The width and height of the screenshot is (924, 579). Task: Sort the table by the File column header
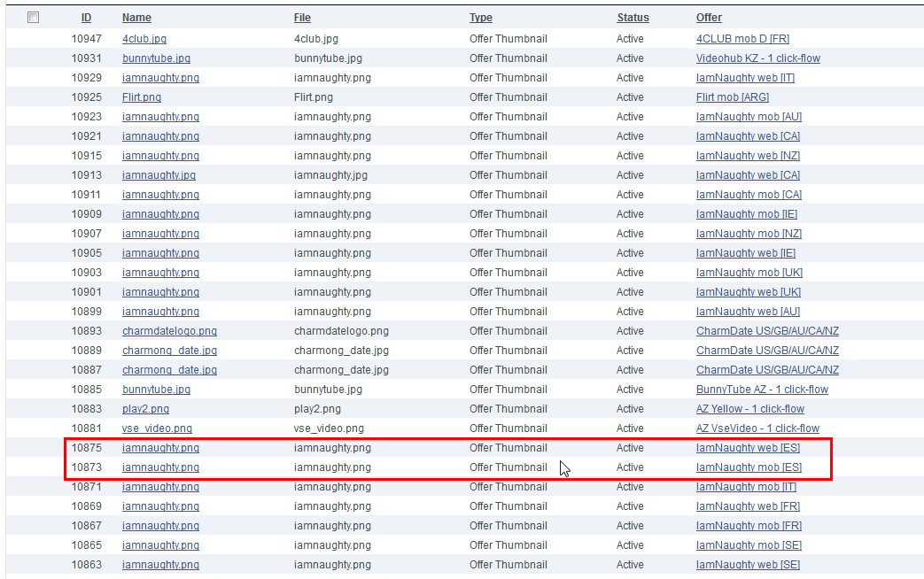[302, 18]
